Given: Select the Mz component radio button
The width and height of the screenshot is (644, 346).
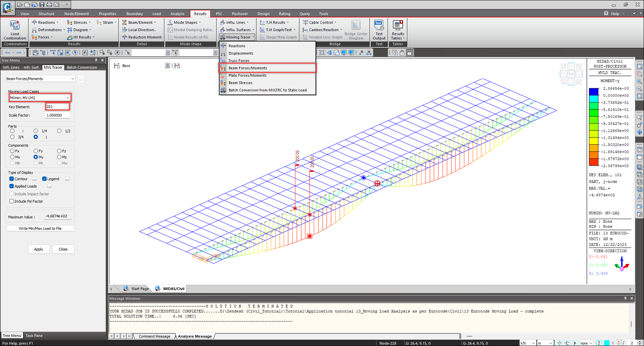Looking at the screenshot, I should [x=59, y=157].
